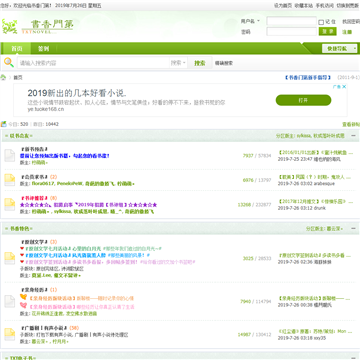The image size is (360, 360).
Task: Click the ad headline starting with 2019
Action: tap(77, 93)
